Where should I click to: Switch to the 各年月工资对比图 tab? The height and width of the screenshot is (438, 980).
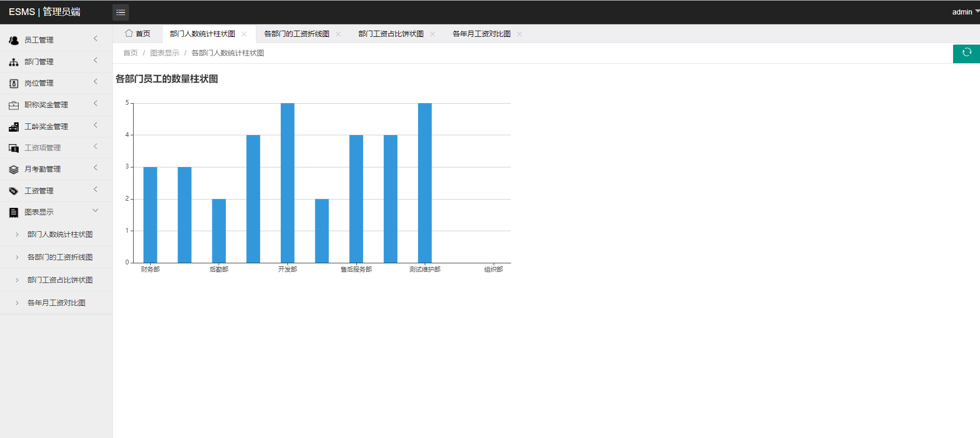tap(481, 34)
